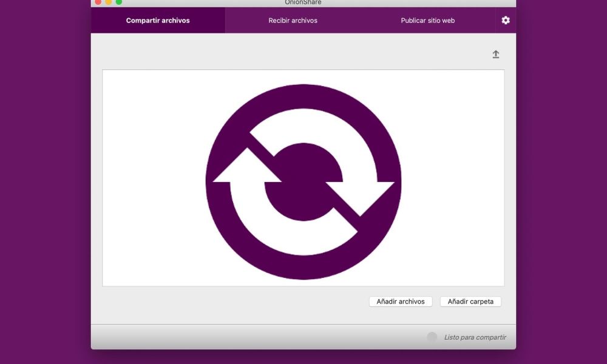Switch to the Compartir archivos tab

[158, 21]
